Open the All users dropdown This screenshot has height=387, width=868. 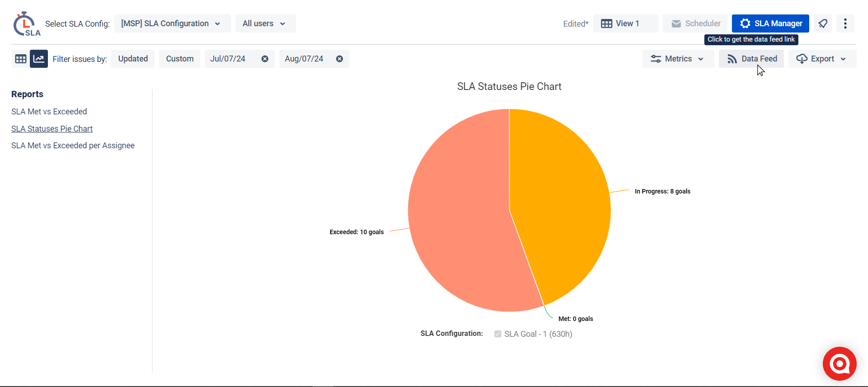(x=265, y=24)
